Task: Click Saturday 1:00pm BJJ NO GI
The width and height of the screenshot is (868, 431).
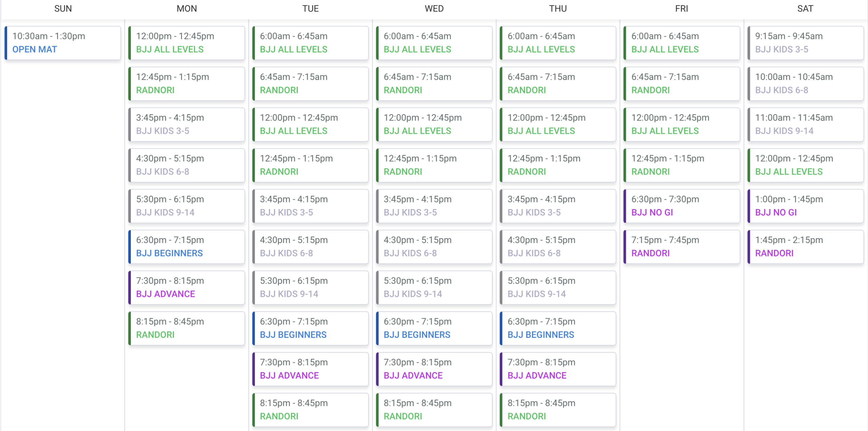Action: pos(805,206)
